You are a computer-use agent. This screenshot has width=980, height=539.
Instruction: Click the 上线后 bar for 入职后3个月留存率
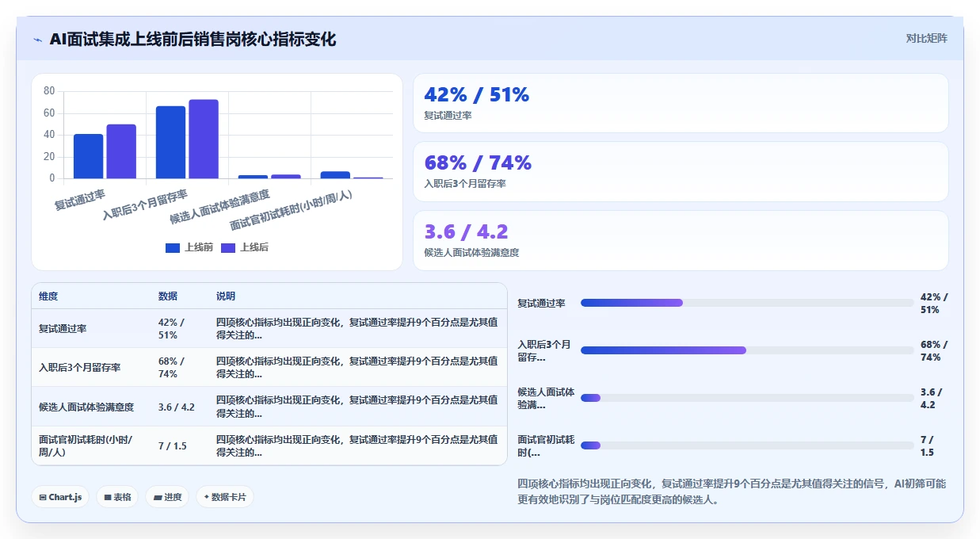(204, 140)
